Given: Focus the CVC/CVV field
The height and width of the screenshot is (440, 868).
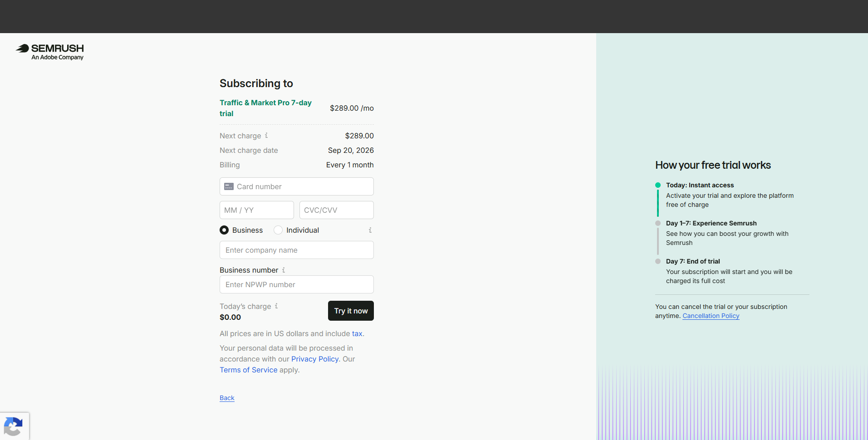Looking at the screenshot, I should 337,210.
